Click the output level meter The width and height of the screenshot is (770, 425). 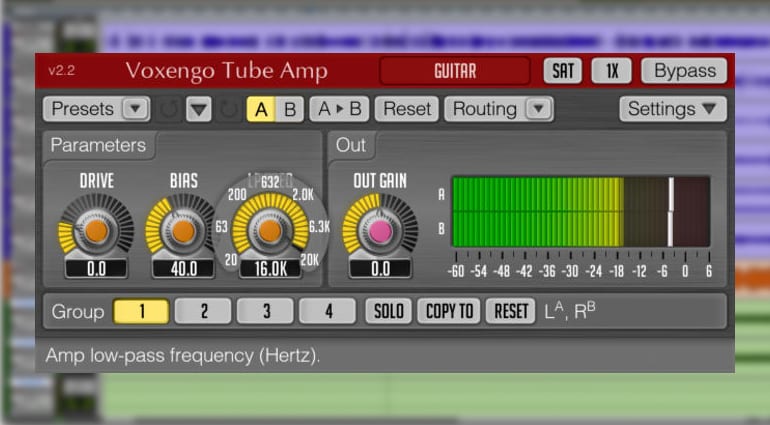coord(581,212)
